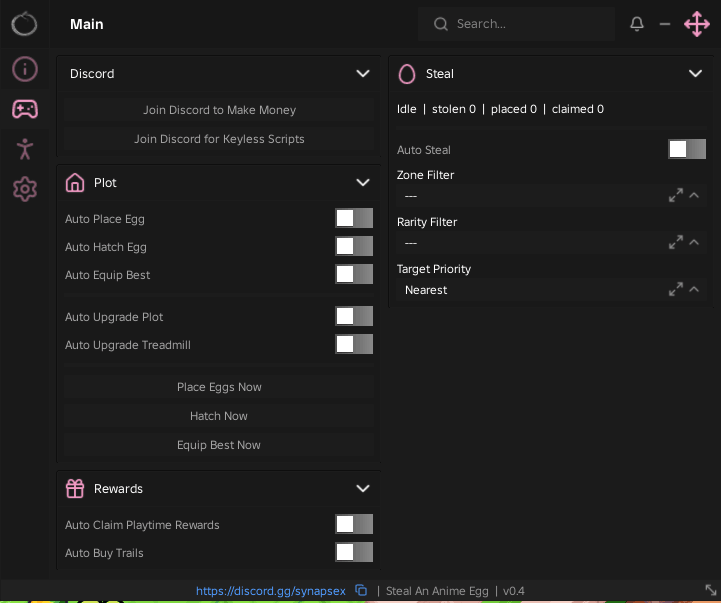Open the discord.gg/synapsex link
The image size is (721, 603).
[x=271, y=591]
